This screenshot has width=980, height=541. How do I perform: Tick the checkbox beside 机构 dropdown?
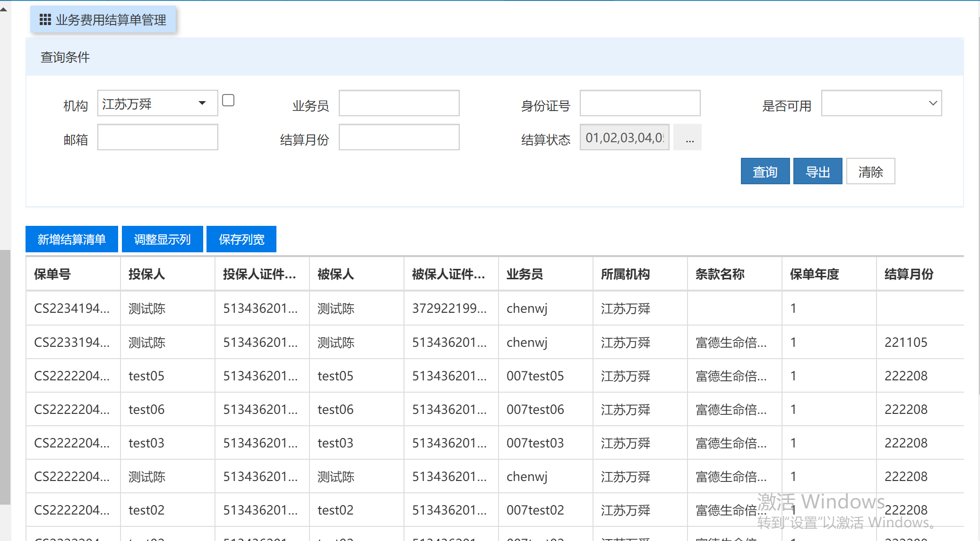tap(228, 100)
